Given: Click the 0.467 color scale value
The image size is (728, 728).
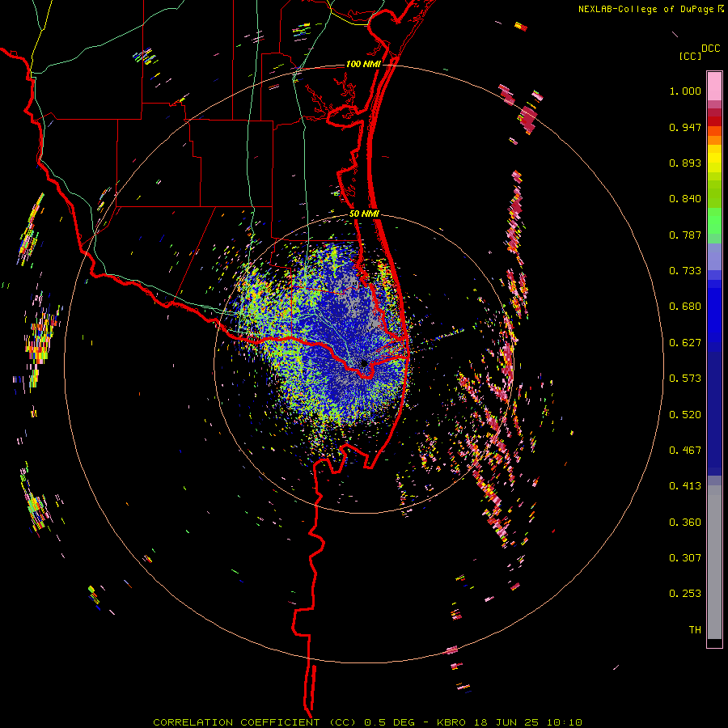Looking at the screenshot, I should [685, 451].
